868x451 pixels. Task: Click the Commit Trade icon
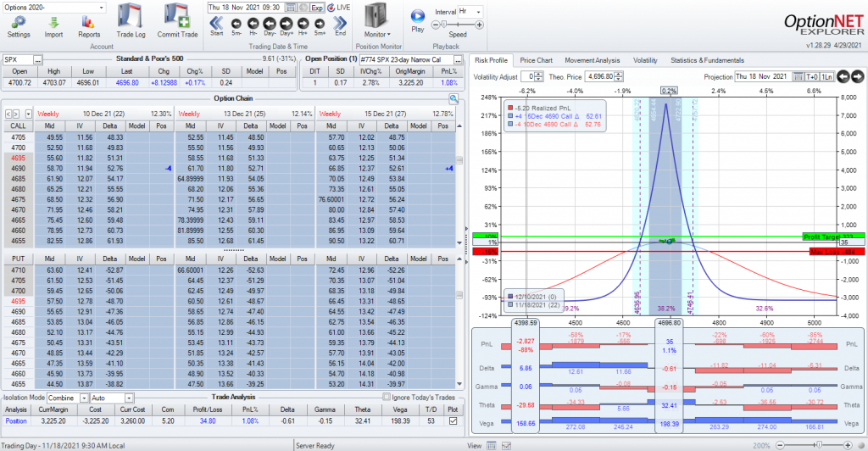pyautogui.click(x=177, y=17)
